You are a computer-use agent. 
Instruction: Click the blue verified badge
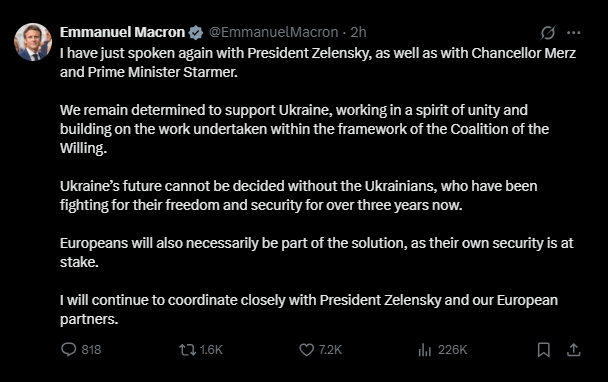pyautogui.click(x=196, y=33)
